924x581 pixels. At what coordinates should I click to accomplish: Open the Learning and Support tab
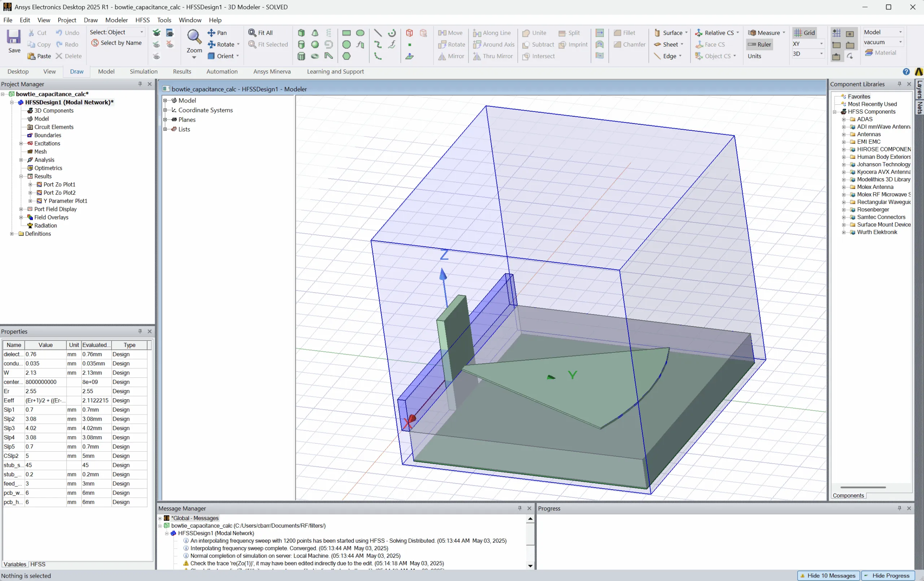pyautogui.click(x=335, y=72)
